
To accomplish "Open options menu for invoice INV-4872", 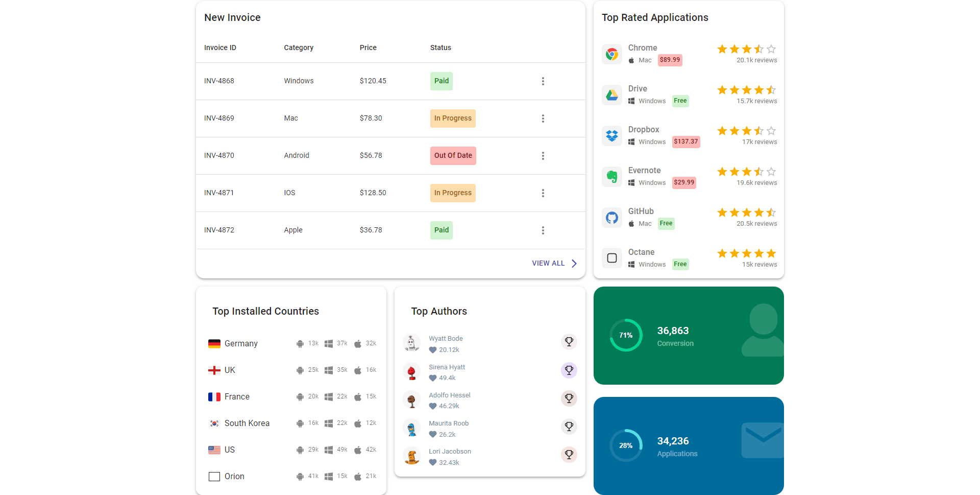I will click(x=543, y=230).
